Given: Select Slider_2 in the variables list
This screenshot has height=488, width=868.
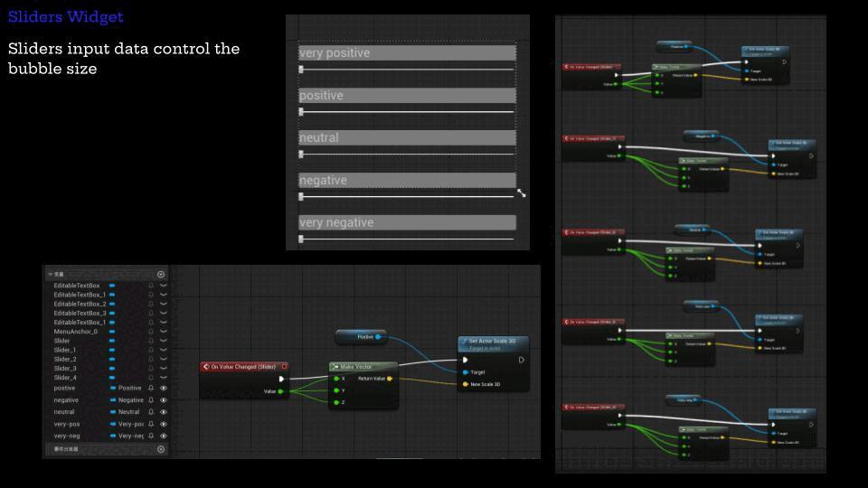Looking at the screenshot, I should click(x=64, y=359).
